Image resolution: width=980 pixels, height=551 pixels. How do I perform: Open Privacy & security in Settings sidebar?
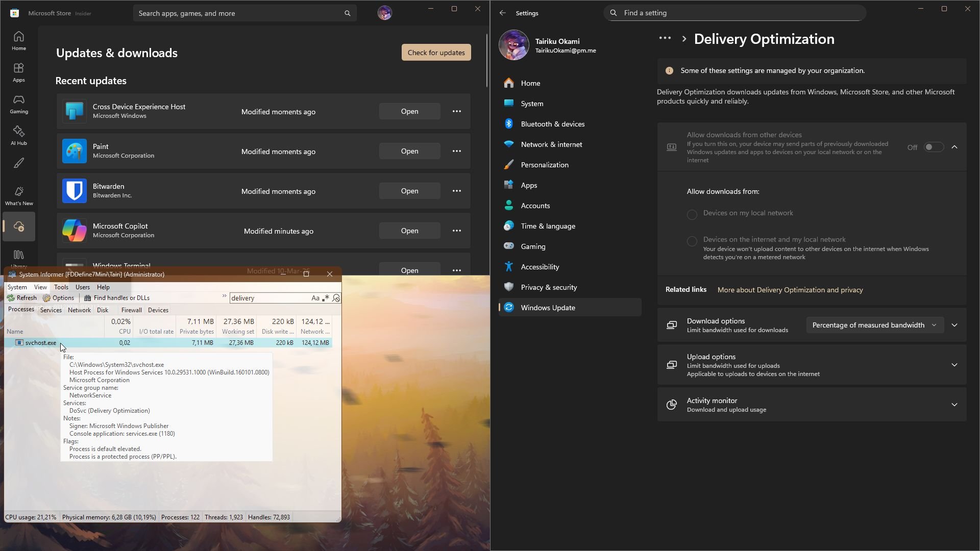click(570, 287)
